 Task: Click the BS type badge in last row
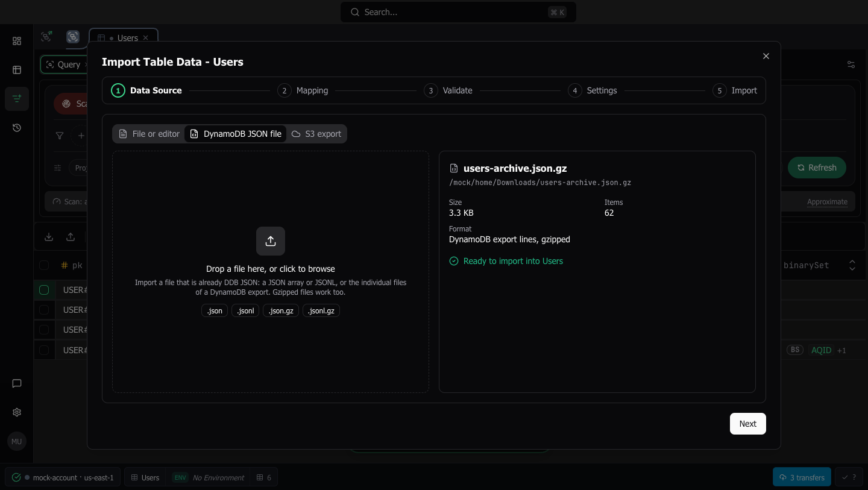pos(795,350)
